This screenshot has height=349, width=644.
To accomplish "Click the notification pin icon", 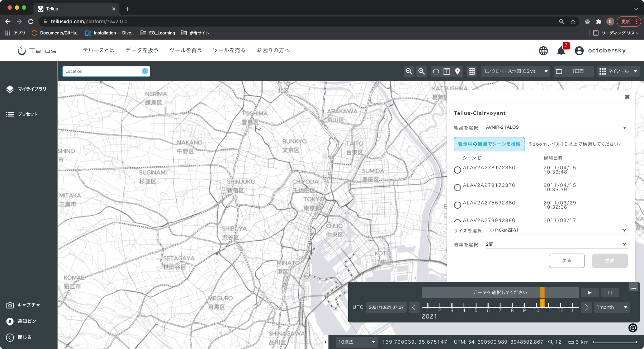I will click(x=10, y=321).
